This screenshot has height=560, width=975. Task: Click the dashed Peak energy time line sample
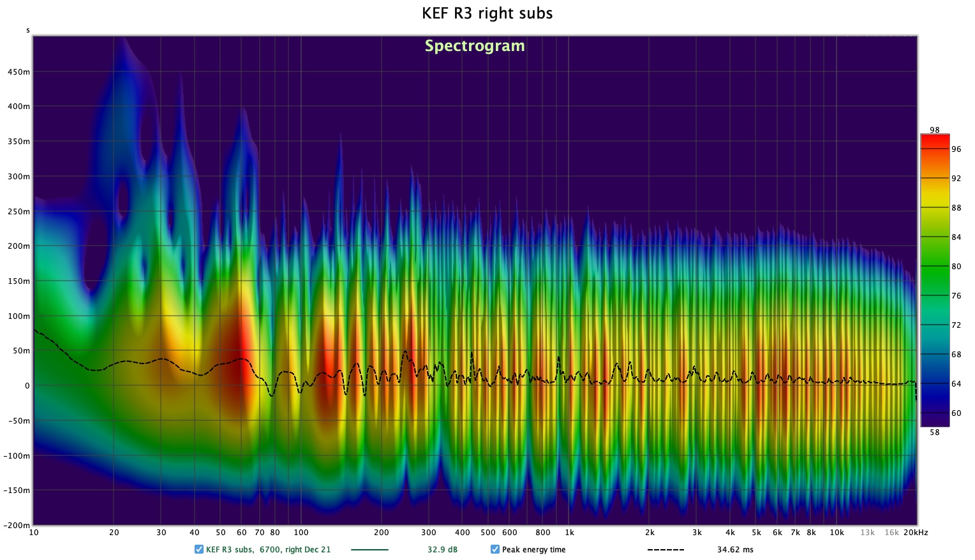point(666,550)
